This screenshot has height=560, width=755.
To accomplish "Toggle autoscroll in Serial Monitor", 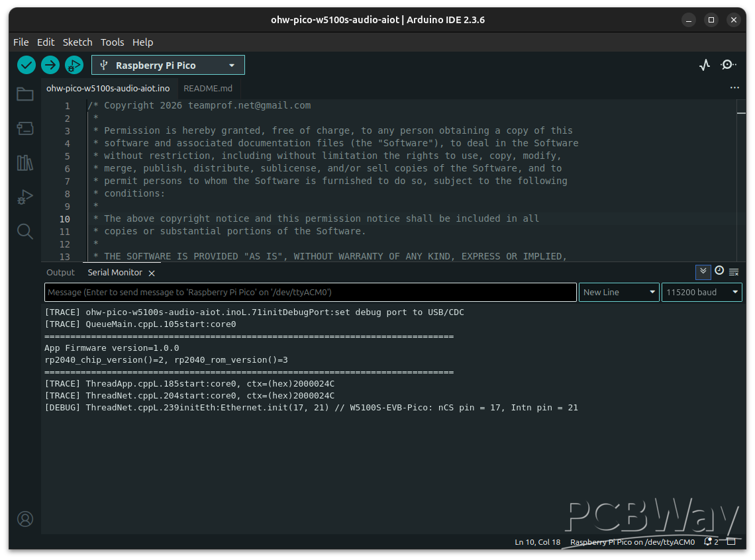I will pos(703,271).
